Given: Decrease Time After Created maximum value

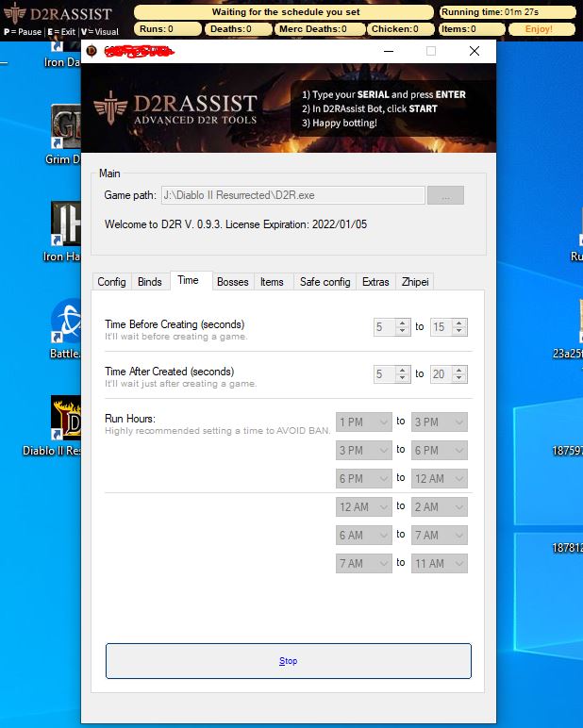Looking at the screenshot, I should 459,378.
